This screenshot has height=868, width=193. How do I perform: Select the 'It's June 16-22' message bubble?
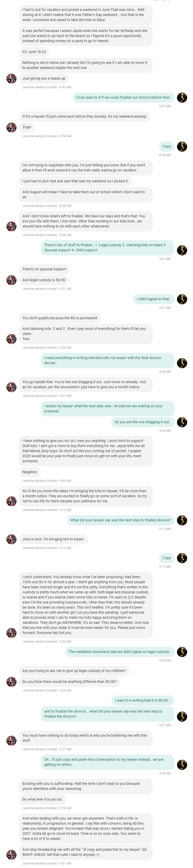(x=35, y=52)
